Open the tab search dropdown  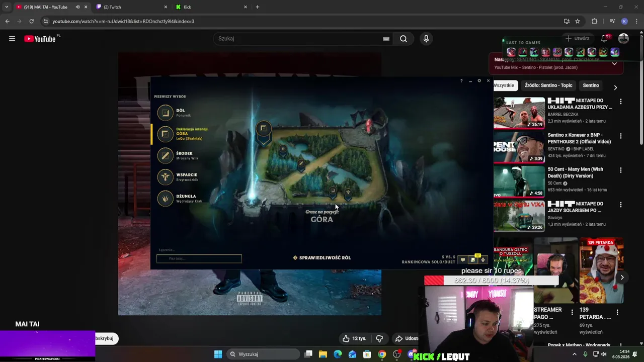(x=7, y=7)
